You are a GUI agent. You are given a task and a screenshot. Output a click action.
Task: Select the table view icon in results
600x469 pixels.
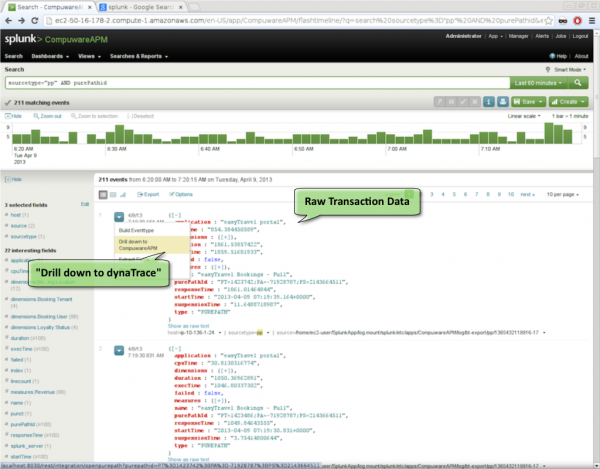pos(113,195)
